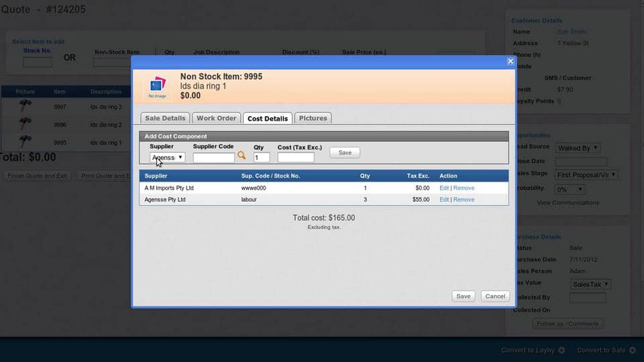Click the $55.00 cost cell
Image resolution: width=644 pixels, height=362 pixels.
click(x=421, y=200)
